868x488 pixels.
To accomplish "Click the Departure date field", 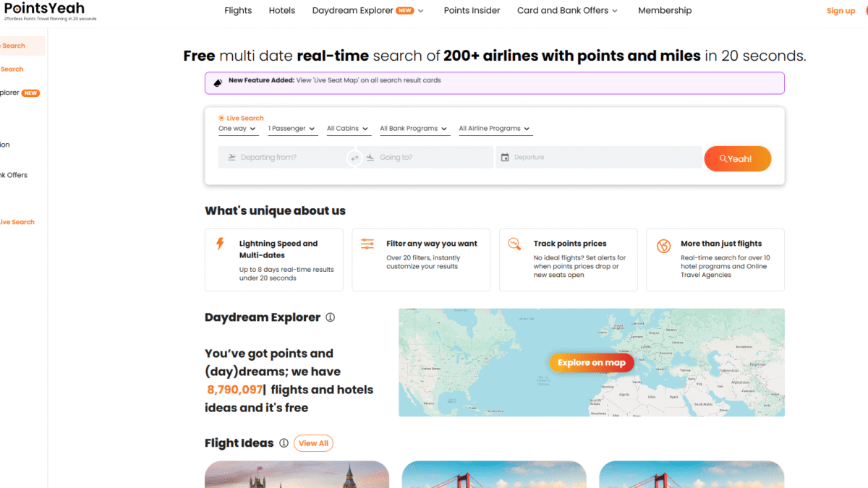I will point(599,158).
